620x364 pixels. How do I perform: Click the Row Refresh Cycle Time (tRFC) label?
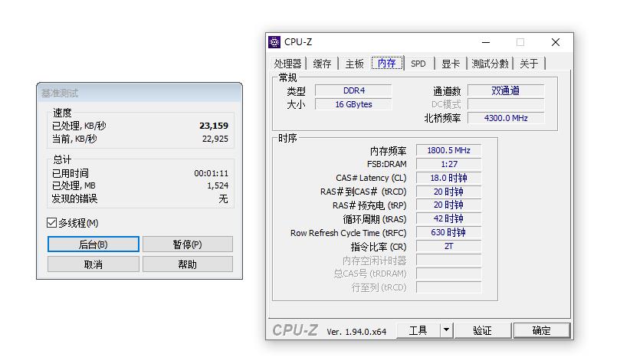click(349, 233)
